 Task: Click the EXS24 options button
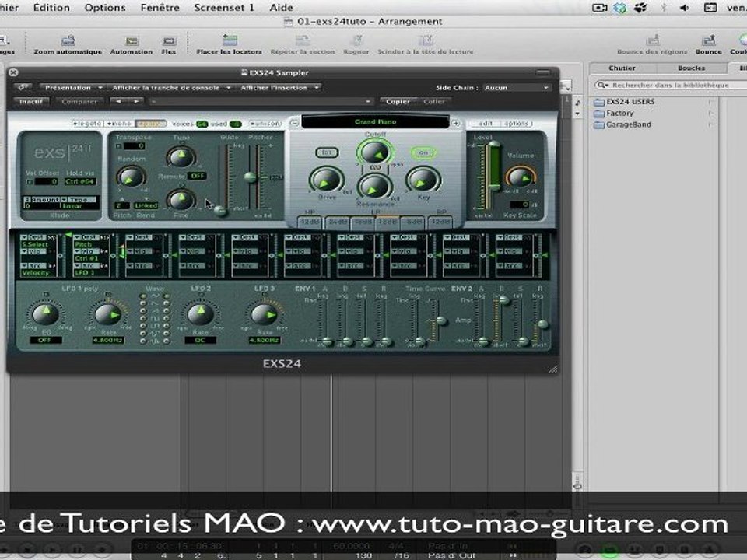pos(517,124)
